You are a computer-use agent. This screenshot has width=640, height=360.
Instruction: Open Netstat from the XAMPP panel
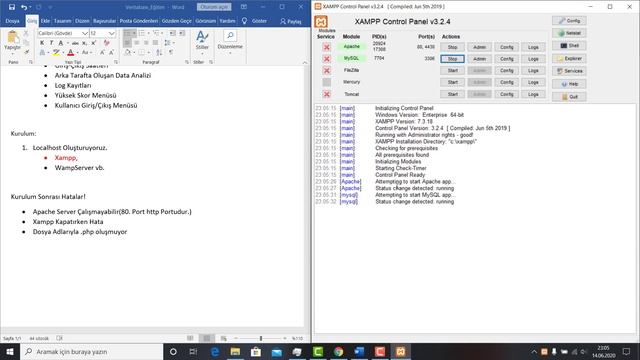(x=569, y=33)
